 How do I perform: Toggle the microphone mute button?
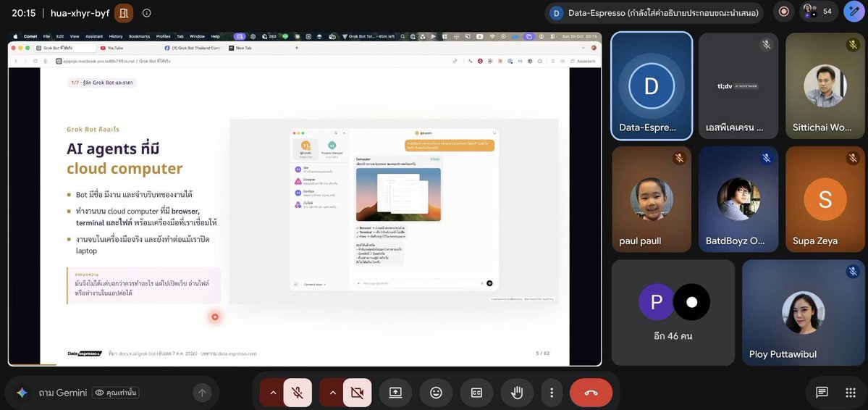click(x=298, y=393)
